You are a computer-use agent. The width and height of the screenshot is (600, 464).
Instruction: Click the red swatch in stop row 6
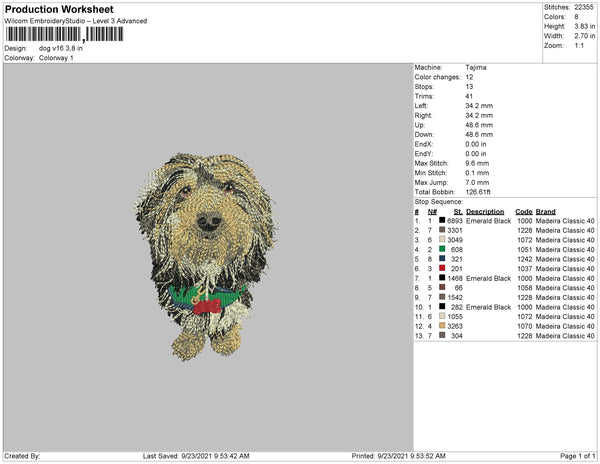[442, 268]
